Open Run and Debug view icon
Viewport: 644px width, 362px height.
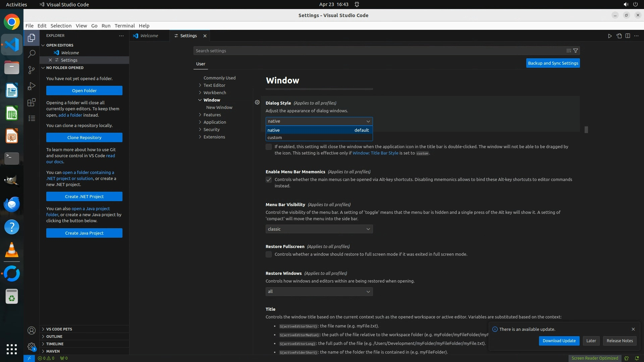[32, 86]
